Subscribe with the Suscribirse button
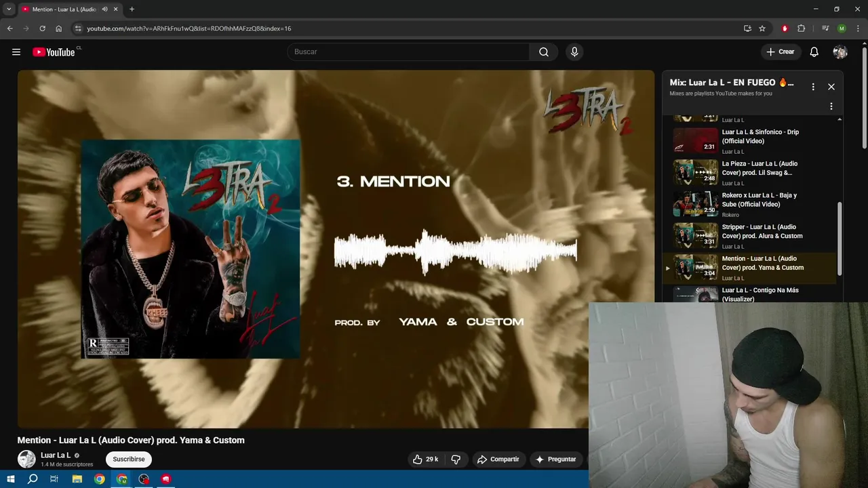The width and height of the screenshot is (868, 488). [x=129, y=460]
